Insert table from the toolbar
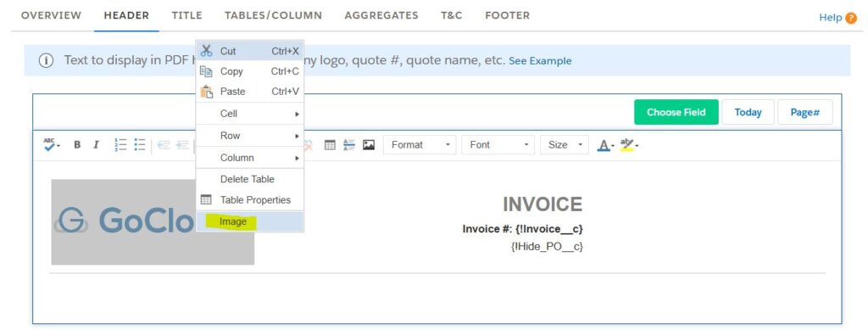 click(330, 145)
